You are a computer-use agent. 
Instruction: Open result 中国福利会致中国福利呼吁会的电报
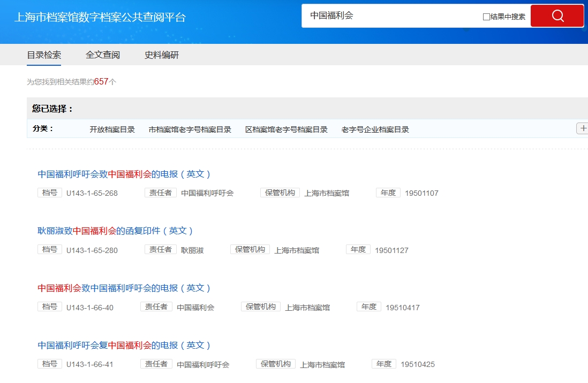point(124,288)
